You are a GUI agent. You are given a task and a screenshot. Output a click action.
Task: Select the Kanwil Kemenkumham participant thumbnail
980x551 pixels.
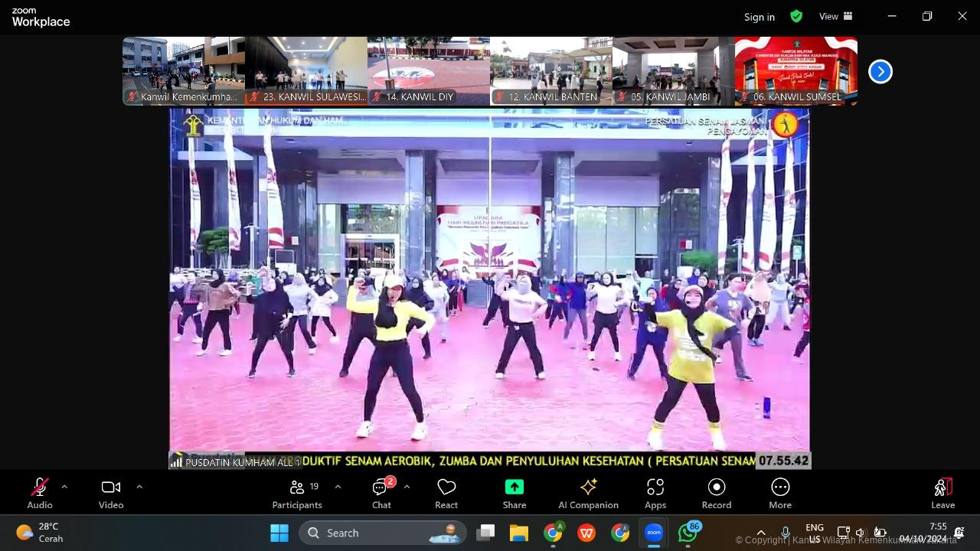pyautogui.click(x=184, y=71)
